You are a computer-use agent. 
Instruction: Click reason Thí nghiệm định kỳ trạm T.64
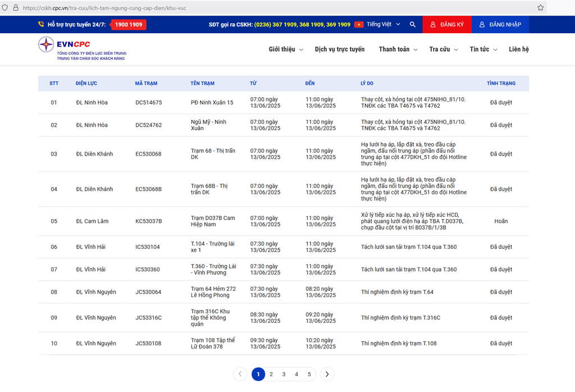[x=397, y=292]
